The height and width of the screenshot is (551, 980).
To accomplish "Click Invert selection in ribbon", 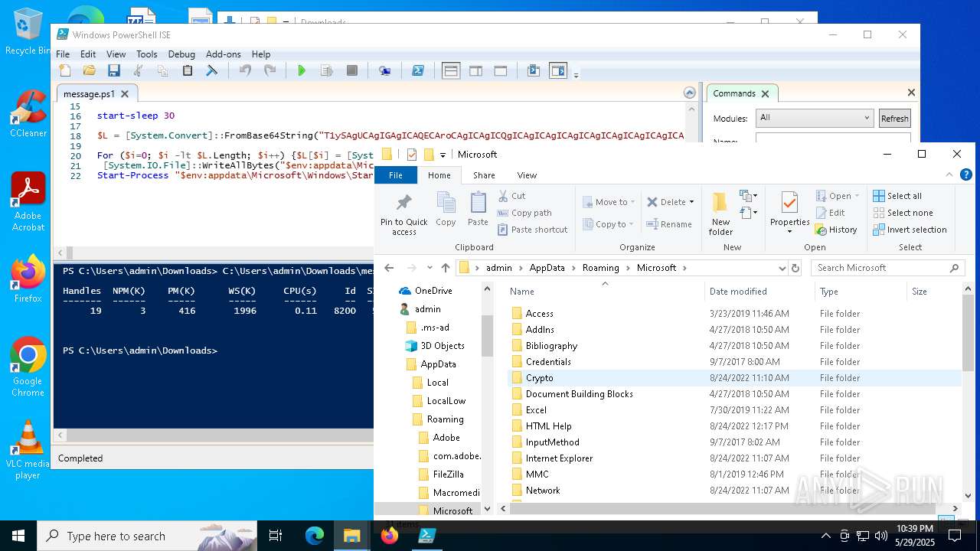I will click(910, 230).
